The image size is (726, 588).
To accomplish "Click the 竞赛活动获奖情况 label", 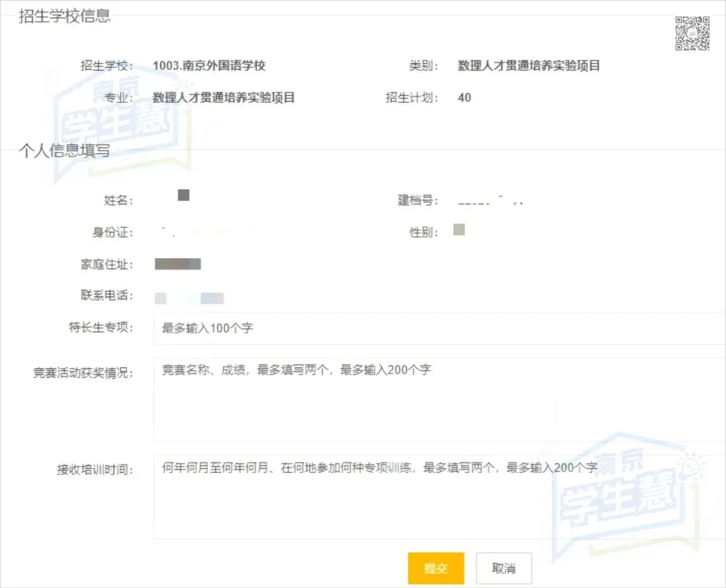I will 83,373.
